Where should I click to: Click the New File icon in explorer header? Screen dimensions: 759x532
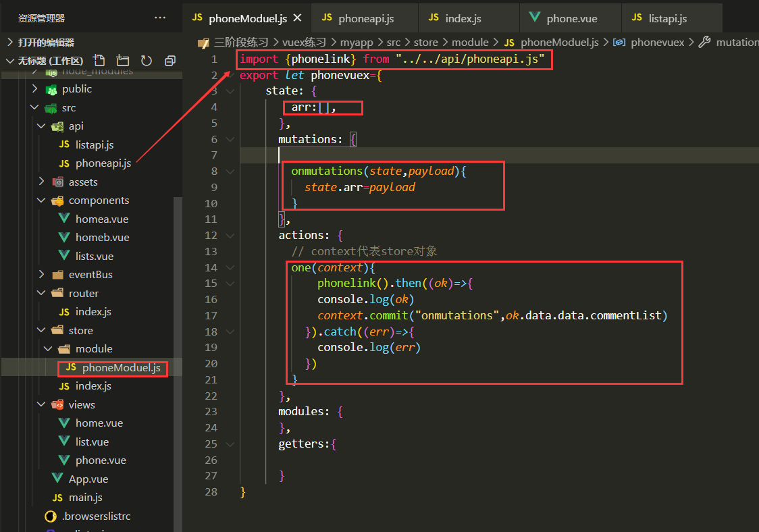pos(99,61)
